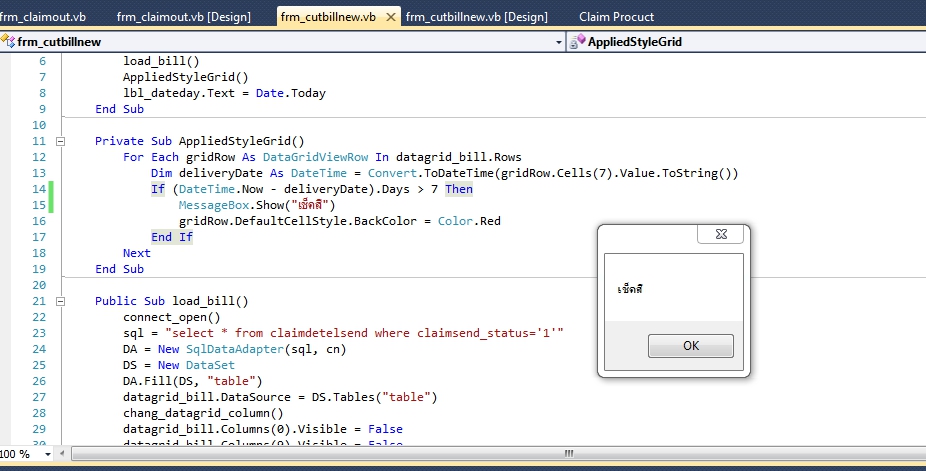Click the frm_cutbillnew class icon
This screenshot has width=926, height=471.
tap(8, 41)
